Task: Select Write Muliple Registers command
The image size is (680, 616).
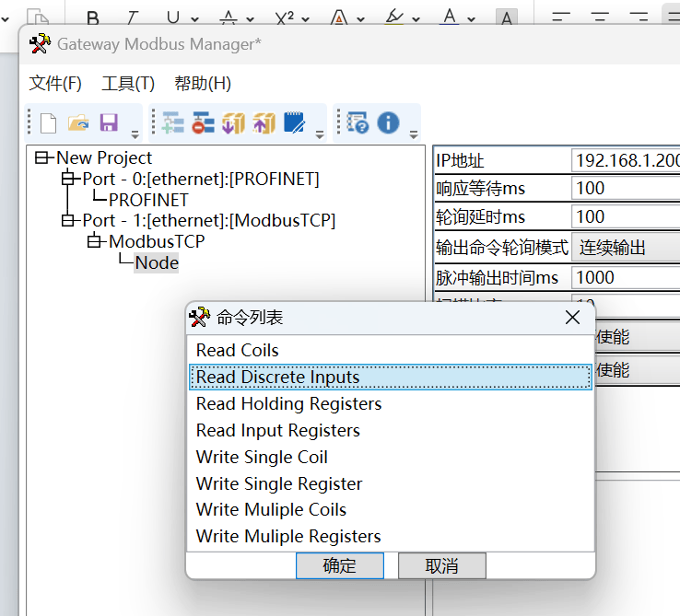Action: [x=391, y=536]
